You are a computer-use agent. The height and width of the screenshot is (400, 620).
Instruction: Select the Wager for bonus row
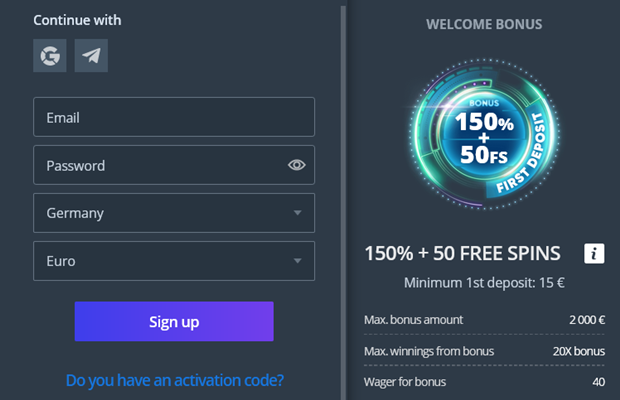[x=484, y=382]
